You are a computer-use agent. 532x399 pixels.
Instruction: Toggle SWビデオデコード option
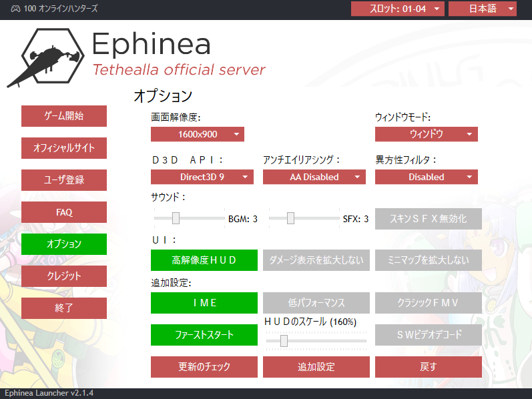(x=428, y=335)
